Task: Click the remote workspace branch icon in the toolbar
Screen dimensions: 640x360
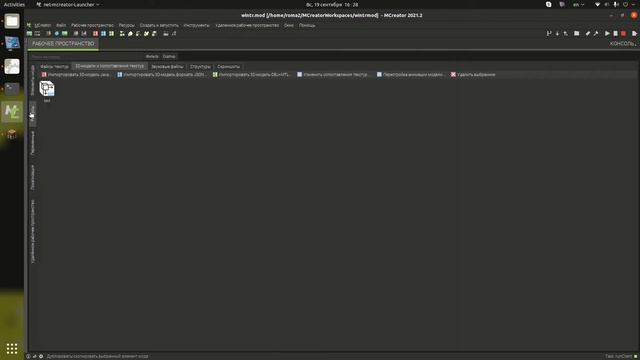Action: tap(549, 33)
